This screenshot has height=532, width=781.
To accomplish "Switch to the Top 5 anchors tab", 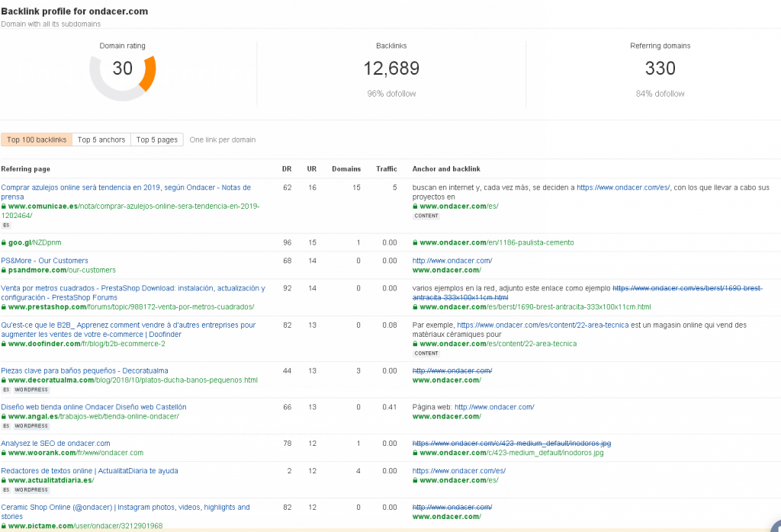I will point(101,139).
